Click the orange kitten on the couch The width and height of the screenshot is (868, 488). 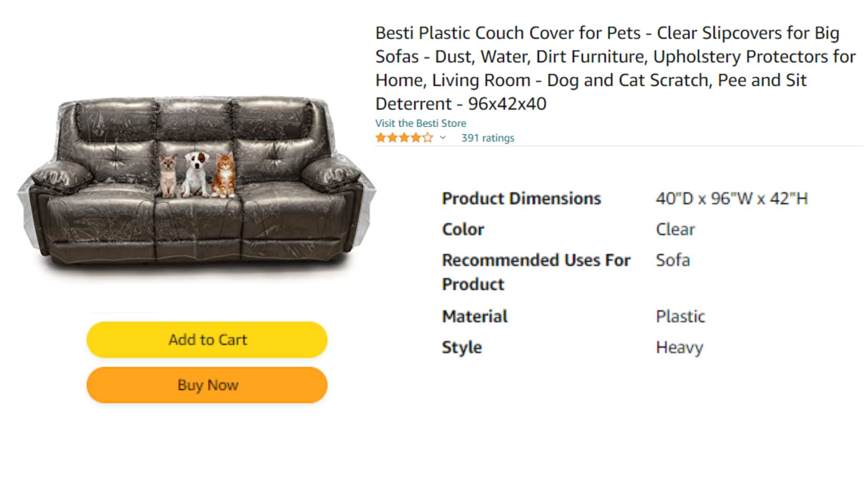point(224,174)
